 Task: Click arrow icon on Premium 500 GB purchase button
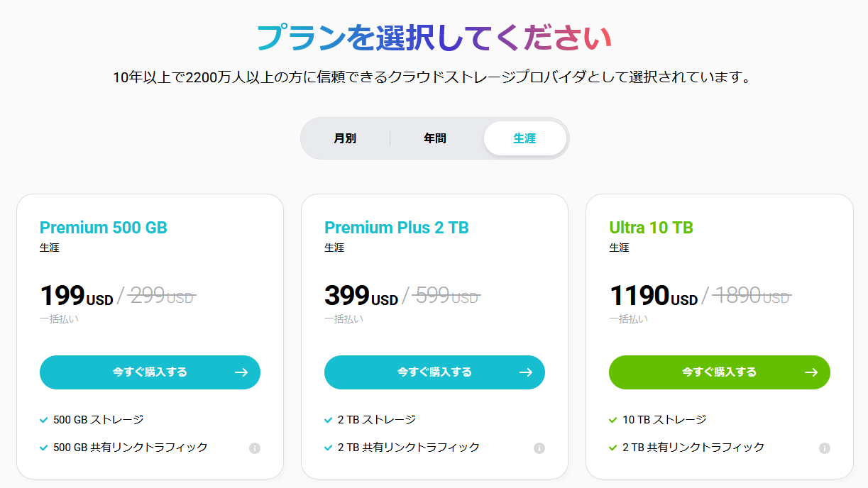(241, 372)
